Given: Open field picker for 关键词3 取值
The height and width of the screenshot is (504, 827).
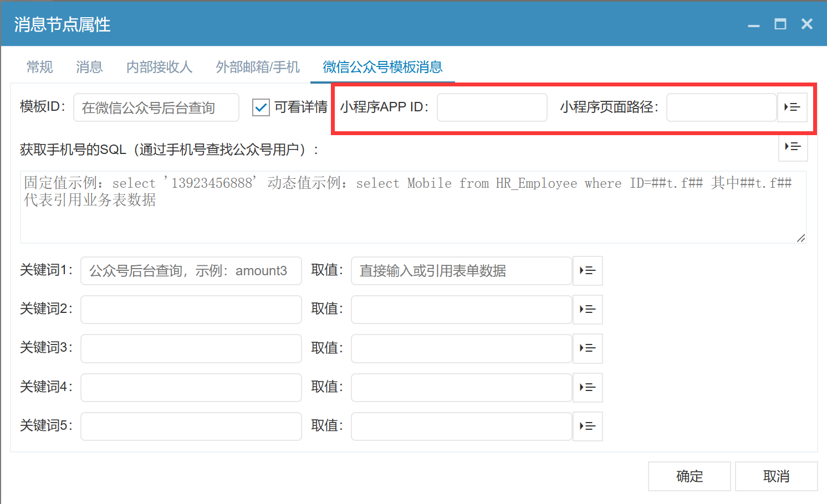Looking at the screenshot, I should [587, 348].
